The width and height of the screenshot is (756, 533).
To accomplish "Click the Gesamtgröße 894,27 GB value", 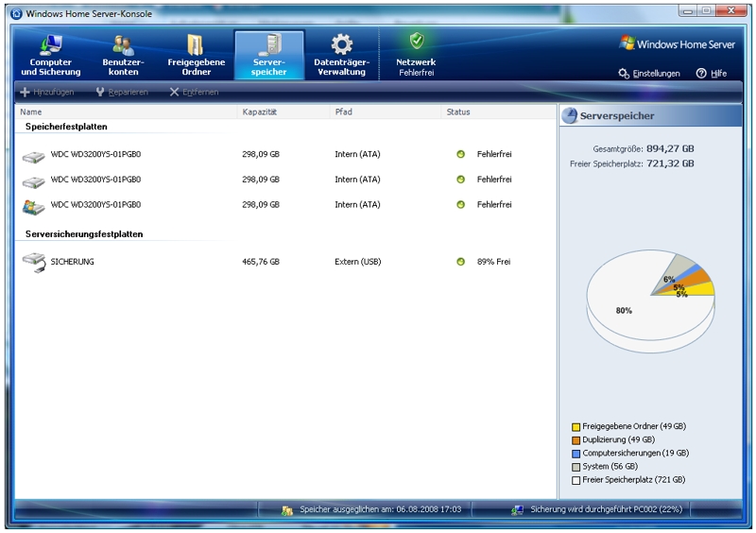I will point(670,148).
